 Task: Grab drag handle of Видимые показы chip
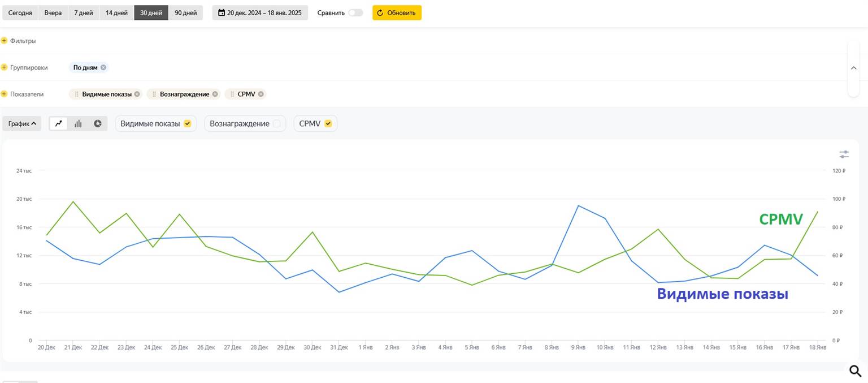tap(77, 94)
